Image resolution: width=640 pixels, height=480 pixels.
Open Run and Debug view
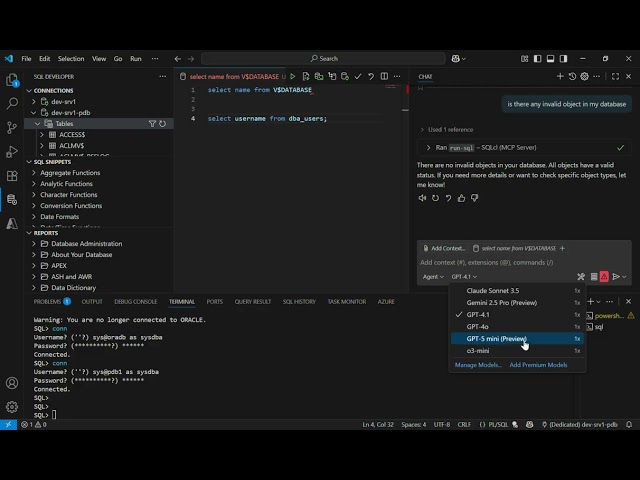point(12,151)
